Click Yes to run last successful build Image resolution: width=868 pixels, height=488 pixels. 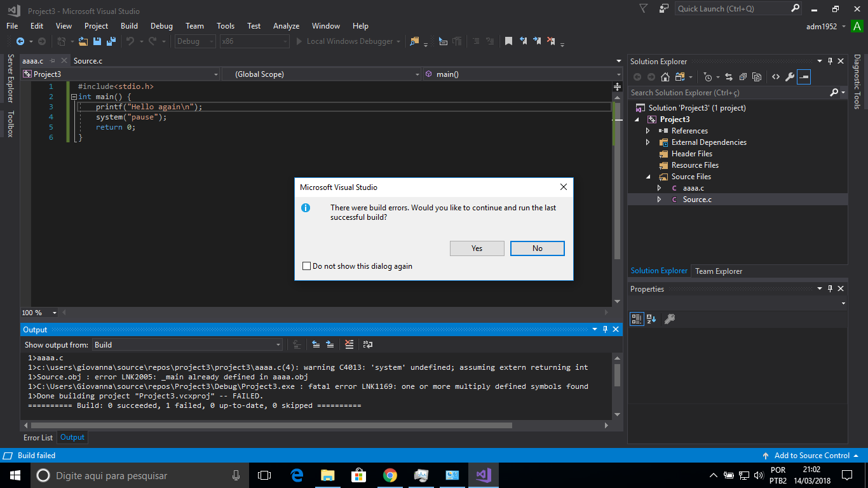tap(477, 248)
